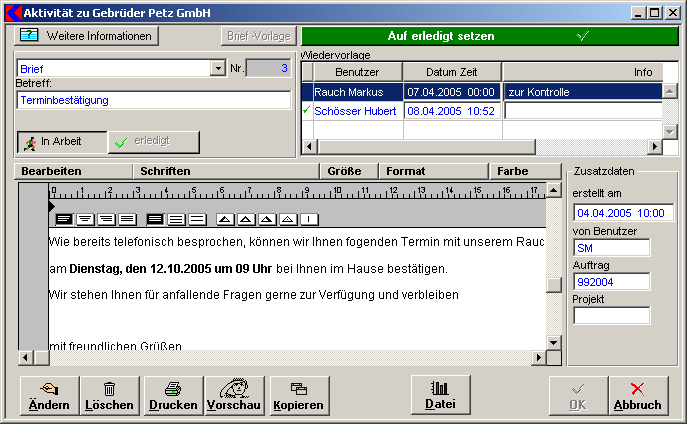Viewport: 687px width, 424px height.
Task: Toggle the erledigt status button
Action: (x=153, y=142)
